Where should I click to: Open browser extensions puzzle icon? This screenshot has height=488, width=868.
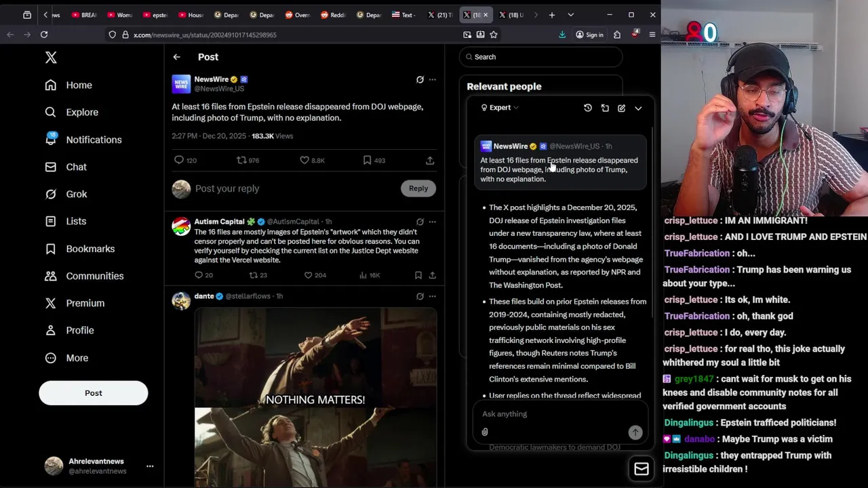click(617, 35)
